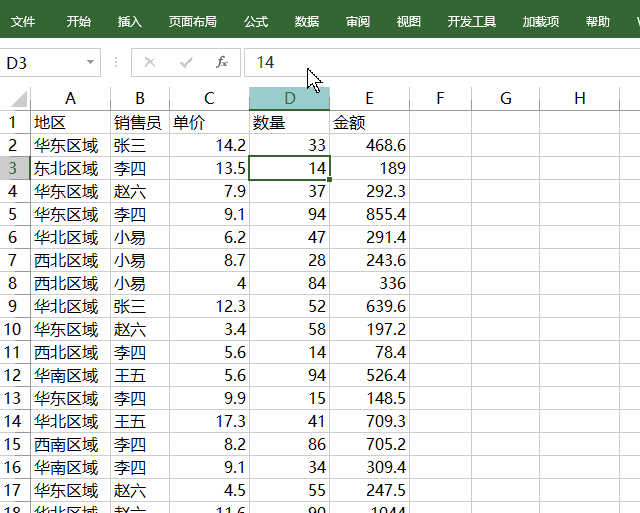Switch to the 开始 ribbon tab

click(x=78, y=21)
